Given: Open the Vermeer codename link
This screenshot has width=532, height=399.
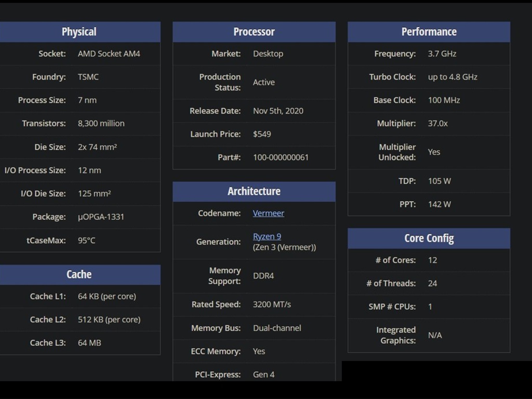Looking at the screenshot, I should point(268,213).
